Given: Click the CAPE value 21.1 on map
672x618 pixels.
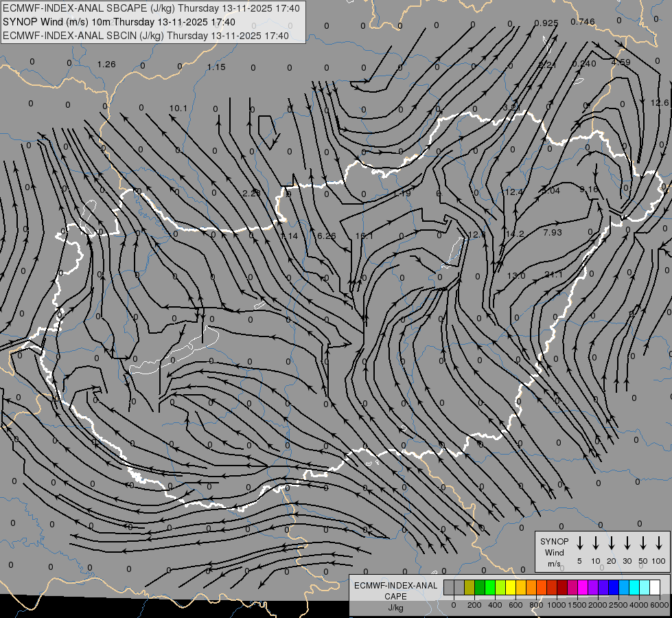Looking at the screenshot, I should (x=553, y=275).
